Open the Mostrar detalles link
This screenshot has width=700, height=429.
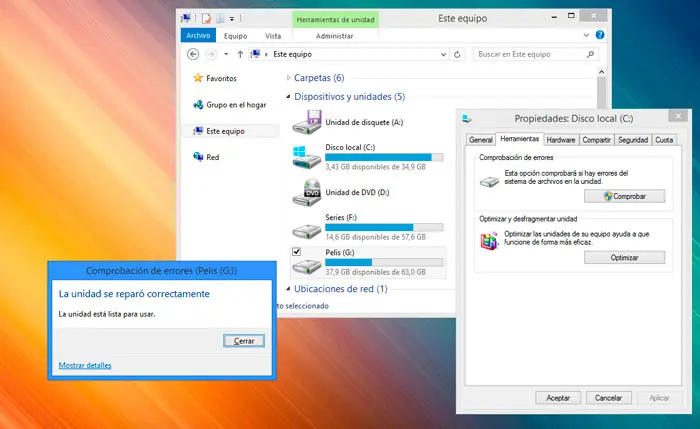(85, 365)
